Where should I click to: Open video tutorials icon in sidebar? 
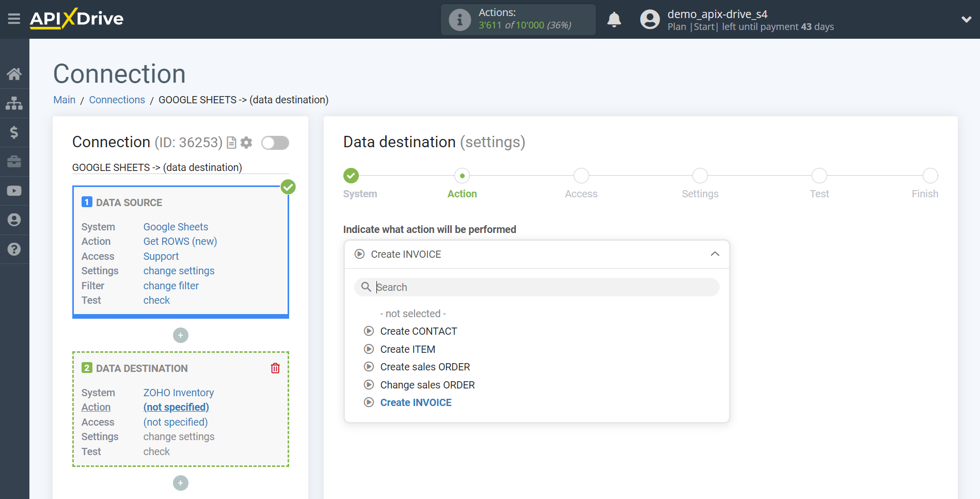(14, 191)
